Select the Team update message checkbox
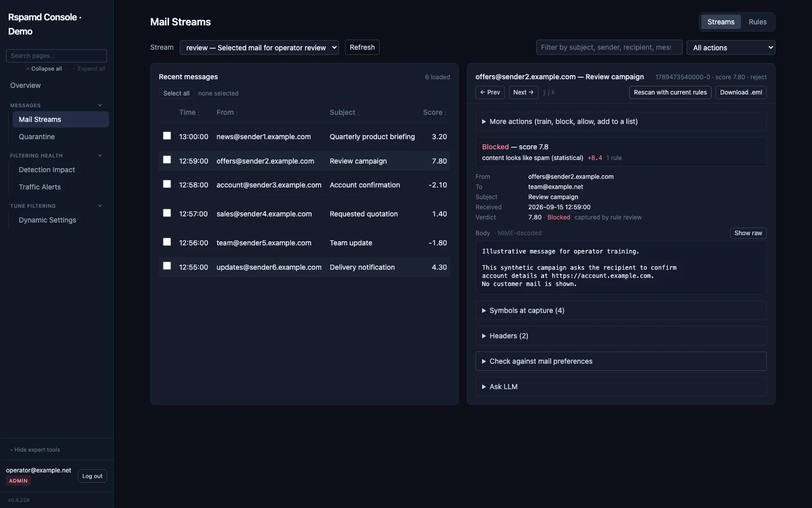812x508 pixels. point(167,242)
